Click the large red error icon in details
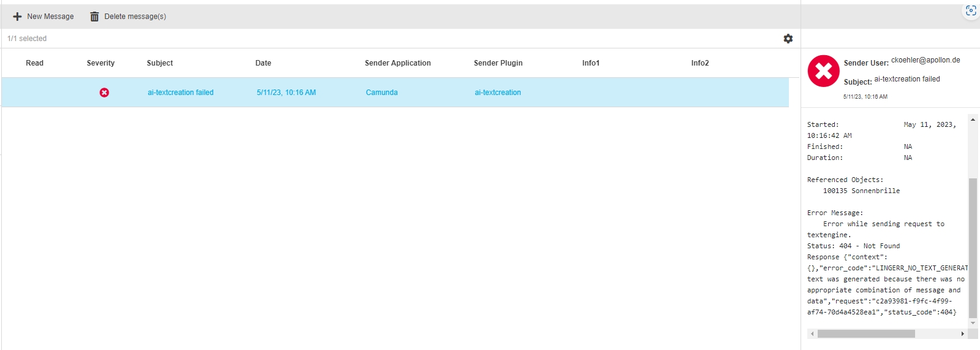The image size is (980, 350). (x=823, y=71)
